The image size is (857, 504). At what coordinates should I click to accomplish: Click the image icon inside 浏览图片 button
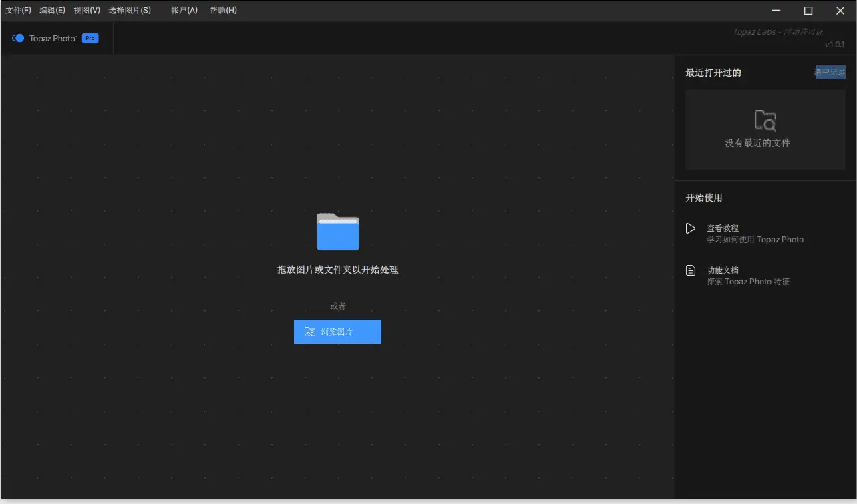tap(309, 331)
